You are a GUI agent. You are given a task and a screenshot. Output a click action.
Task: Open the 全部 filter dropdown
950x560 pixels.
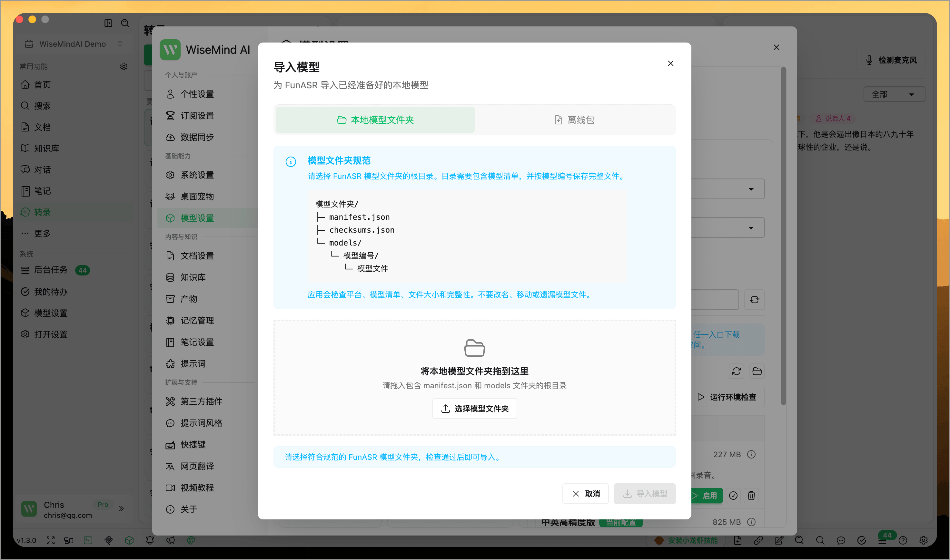(894, 94)
